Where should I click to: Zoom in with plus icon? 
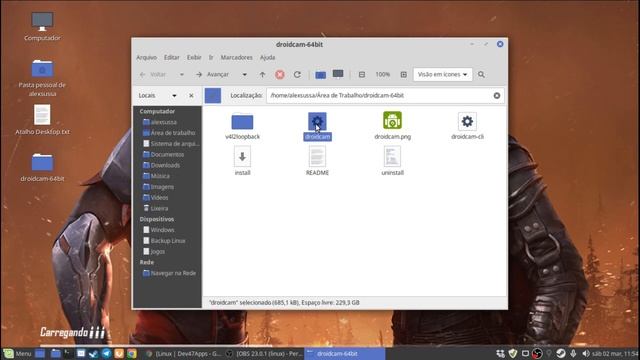403,75
